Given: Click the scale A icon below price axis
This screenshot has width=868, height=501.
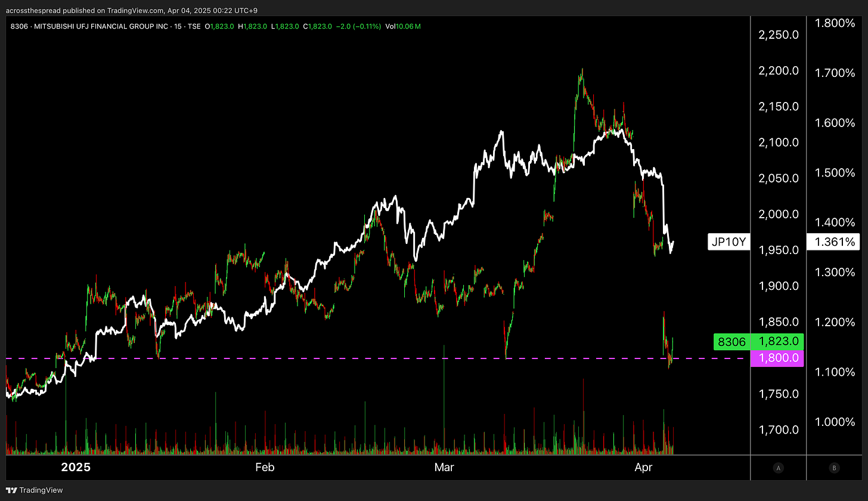Looking at the screenshot, I should click(x=778, y=468).
